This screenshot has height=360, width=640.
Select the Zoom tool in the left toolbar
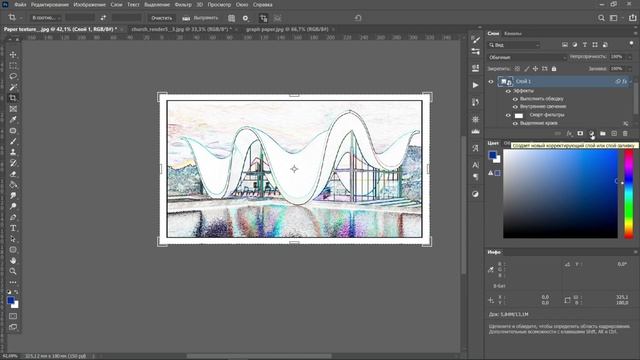(x=13, y=271)
